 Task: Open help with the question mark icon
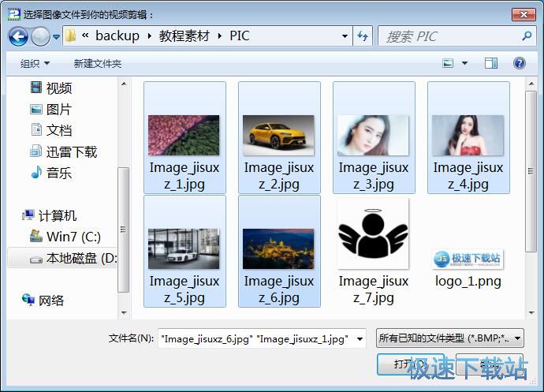pos(520,63)
